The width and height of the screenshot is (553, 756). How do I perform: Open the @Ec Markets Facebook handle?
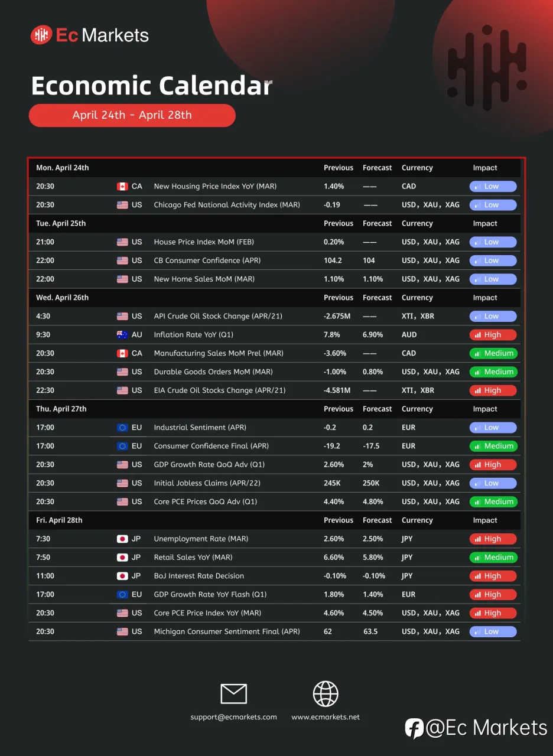click(486, 728)
